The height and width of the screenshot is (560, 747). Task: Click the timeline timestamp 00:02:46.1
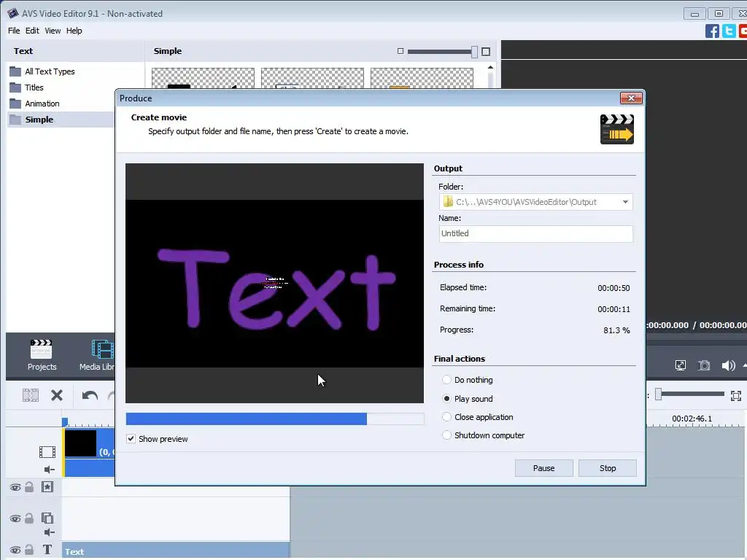click(x=692, y=419)
